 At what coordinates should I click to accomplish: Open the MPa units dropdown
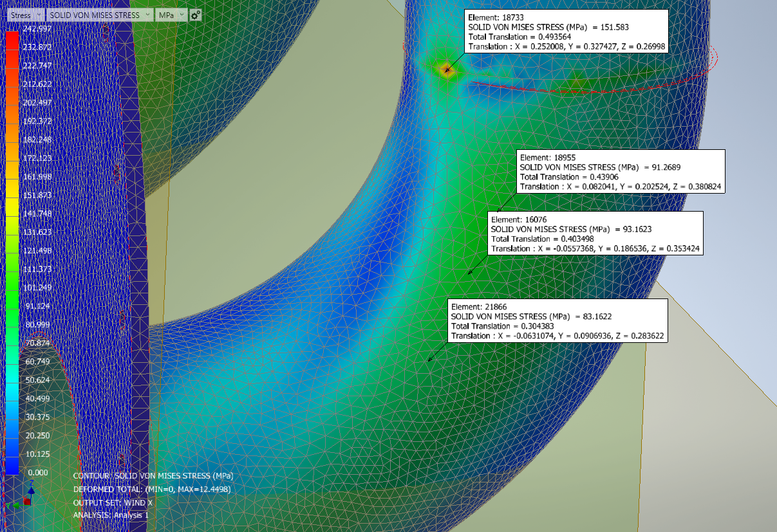pos(172,15)
